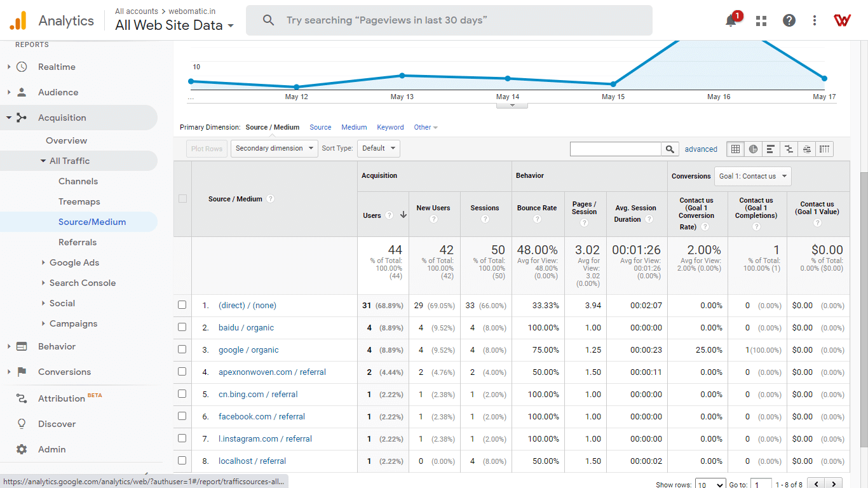Switch to Data table view
Viewport: 868px width, 488px height.
click(735, 149)
